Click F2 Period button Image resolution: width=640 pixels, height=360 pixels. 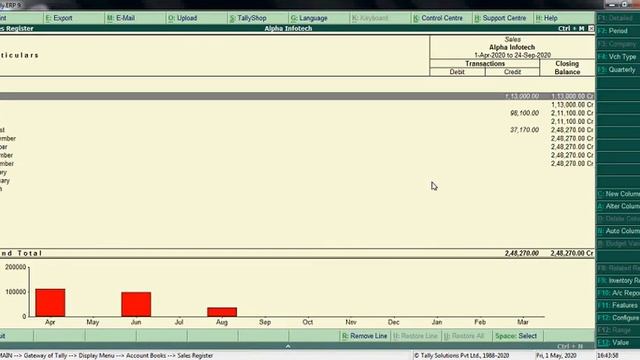(618, 31)
